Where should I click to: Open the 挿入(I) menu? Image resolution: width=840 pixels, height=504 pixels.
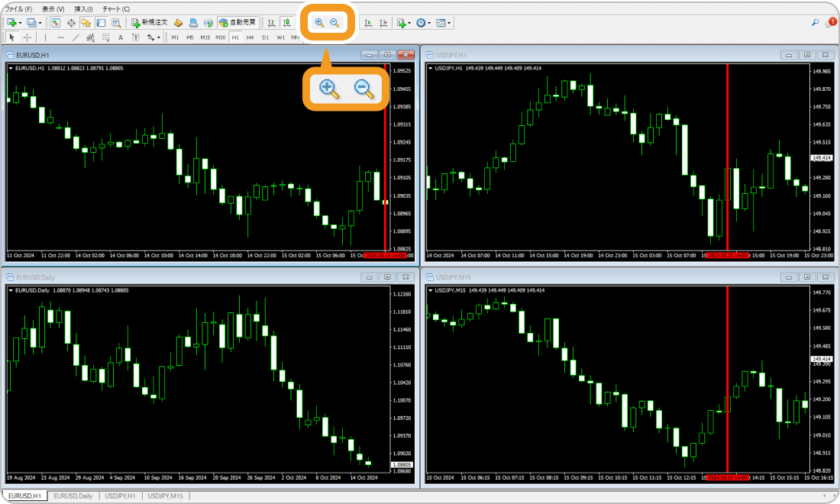(83, 9)
